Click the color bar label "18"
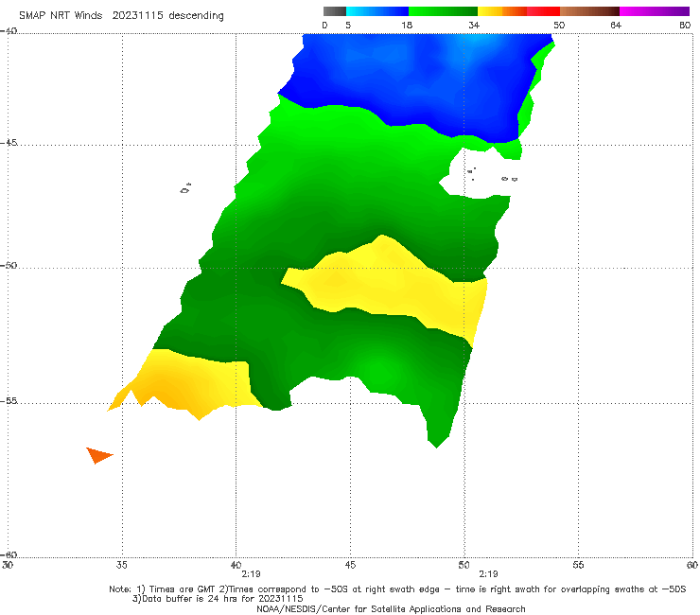This screenshot has height=615, width=700. 407,25
